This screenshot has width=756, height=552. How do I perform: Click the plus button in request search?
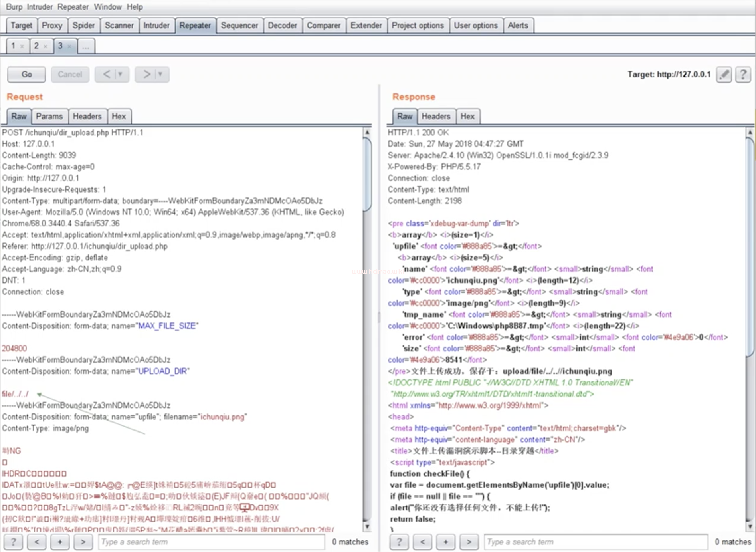(60, 542)
